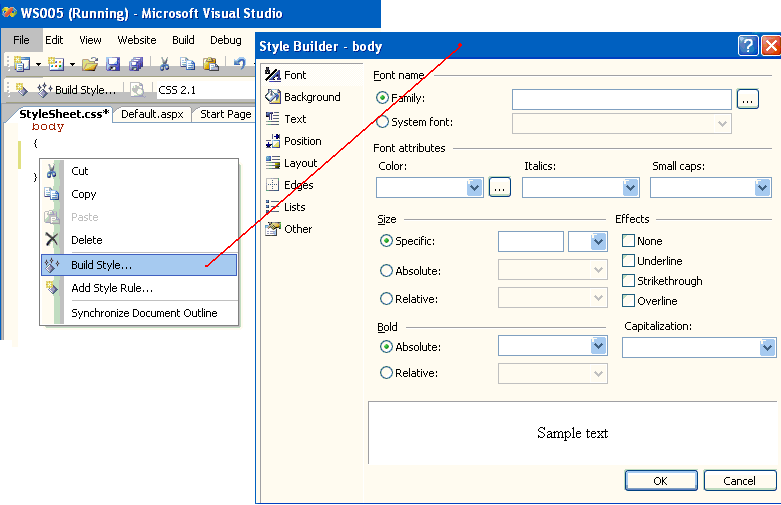781x505 pixels.
Task: Click the Color picker (...) button
Action: [x=500, y=187]
